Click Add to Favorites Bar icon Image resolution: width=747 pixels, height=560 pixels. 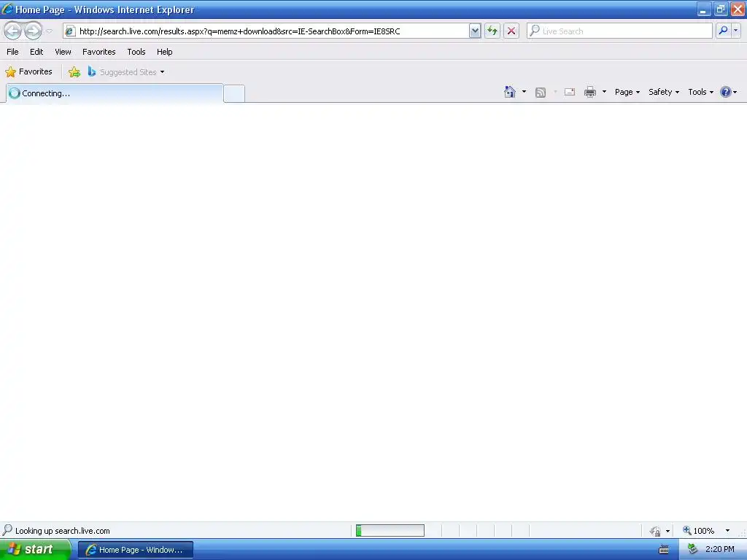coord(74,72)
